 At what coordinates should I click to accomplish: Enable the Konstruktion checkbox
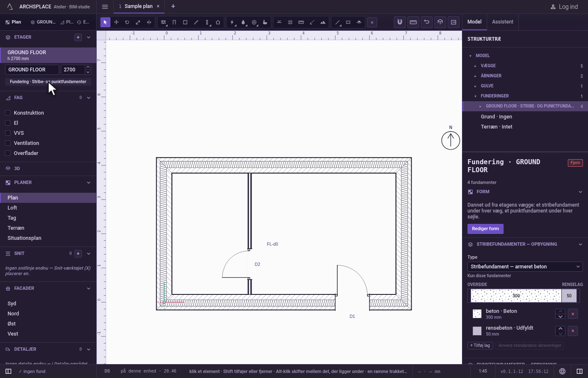coord(8,113)
